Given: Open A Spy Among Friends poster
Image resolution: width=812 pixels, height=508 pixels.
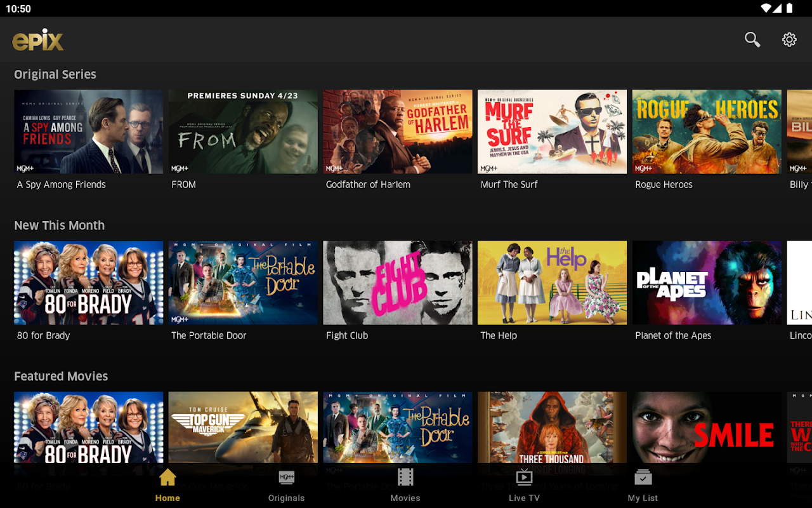Looking at the screenshot, I should [89, 131].
